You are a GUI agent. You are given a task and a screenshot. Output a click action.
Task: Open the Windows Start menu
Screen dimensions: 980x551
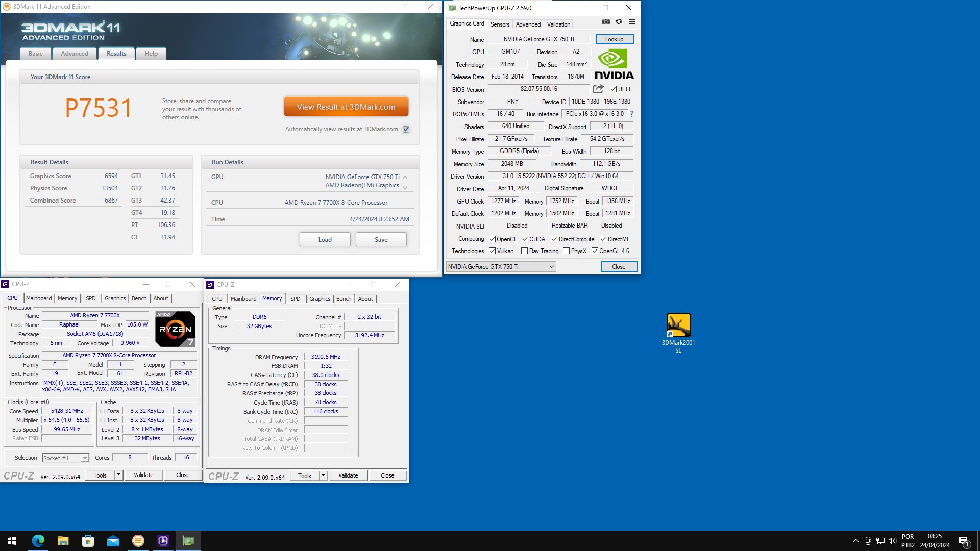coord(12,541)
